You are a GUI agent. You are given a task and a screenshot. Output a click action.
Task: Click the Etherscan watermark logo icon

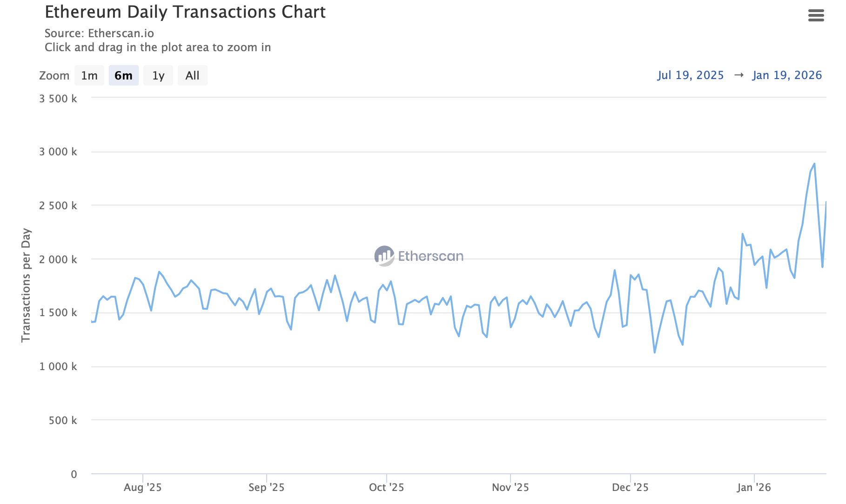click(384, 256)
